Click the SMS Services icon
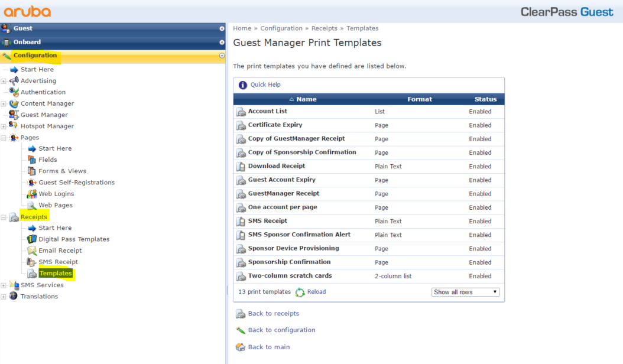 (14, 285)
